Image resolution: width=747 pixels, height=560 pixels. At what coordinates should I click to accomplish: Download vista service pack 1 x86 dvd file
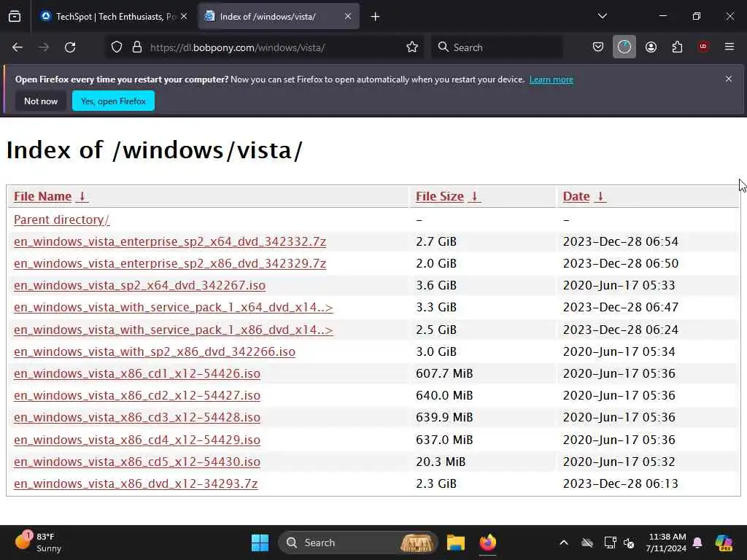174,330
